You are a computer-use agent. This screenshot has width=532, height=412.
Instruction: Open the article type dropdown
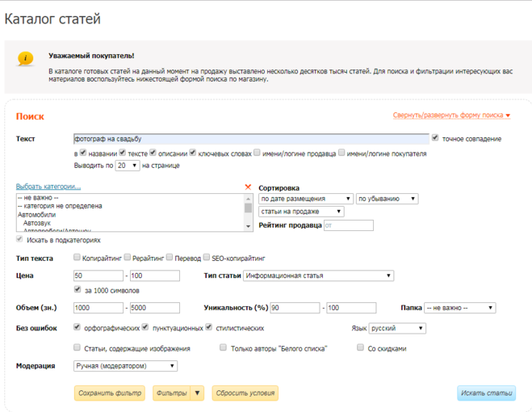tap(319, 275)
